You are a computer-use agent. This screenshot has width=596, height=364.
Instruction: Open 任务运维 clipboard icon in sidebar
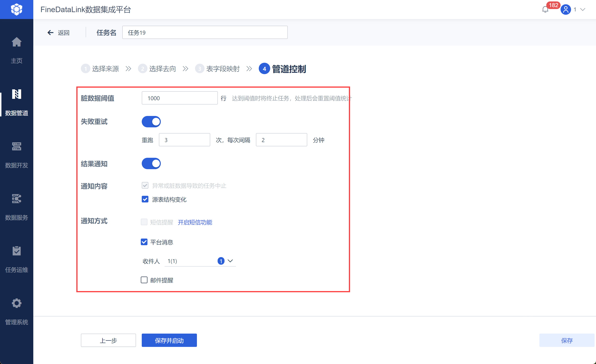pyautogui.click(x=16, y=251)
